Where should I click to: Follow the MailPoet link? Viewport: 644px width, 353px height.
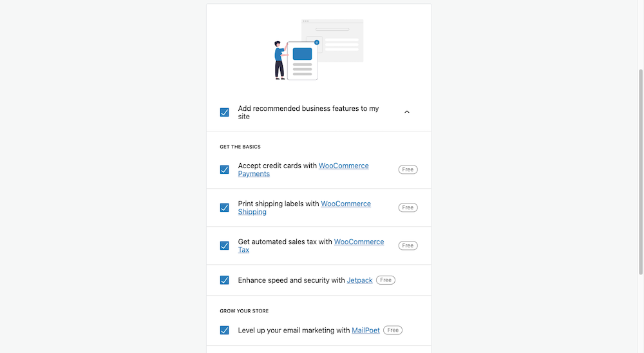(x=366, y=330)
